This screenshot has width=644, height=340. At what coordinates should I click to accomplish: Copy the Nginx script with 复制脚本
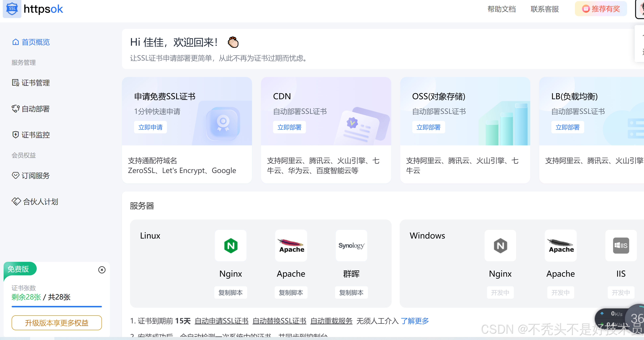(231, 292)
